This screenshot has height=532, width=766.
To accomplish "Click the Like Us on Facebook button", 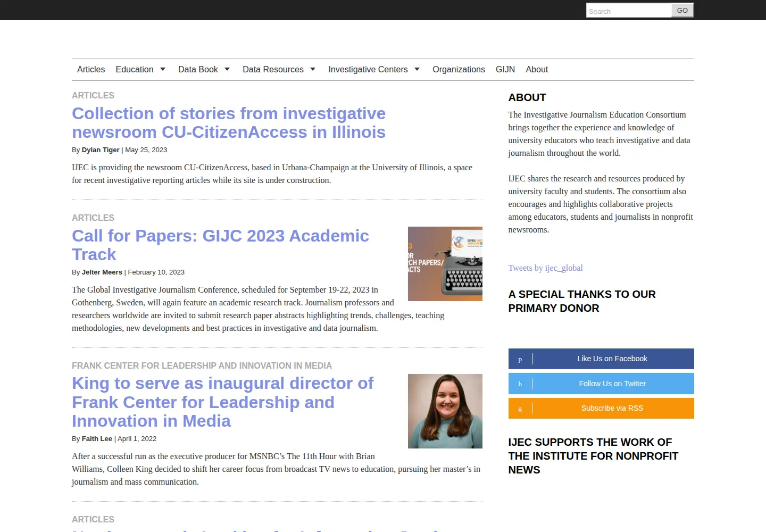I will [601, 359].
